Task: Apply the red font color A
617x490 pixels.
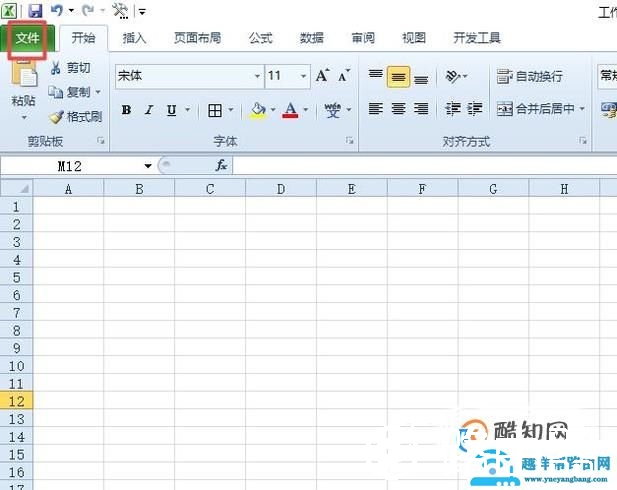Action: click(x=290, y=111)
